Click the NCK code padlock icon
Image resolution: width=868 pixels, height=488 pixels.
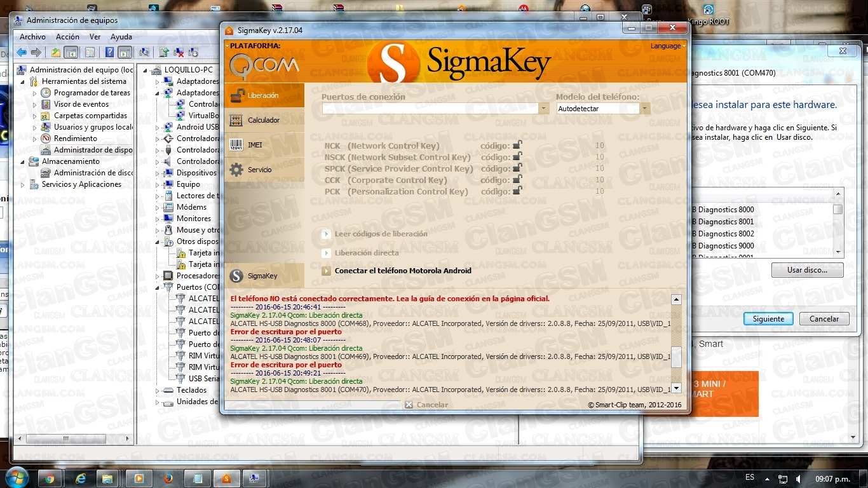pyautogui.click(x=517, y=146)
